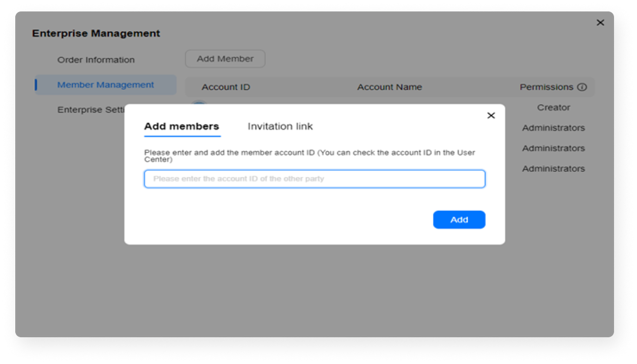Click the Add Member button
This screenshot has height=364, width=637.
click(x=225, y=59)
